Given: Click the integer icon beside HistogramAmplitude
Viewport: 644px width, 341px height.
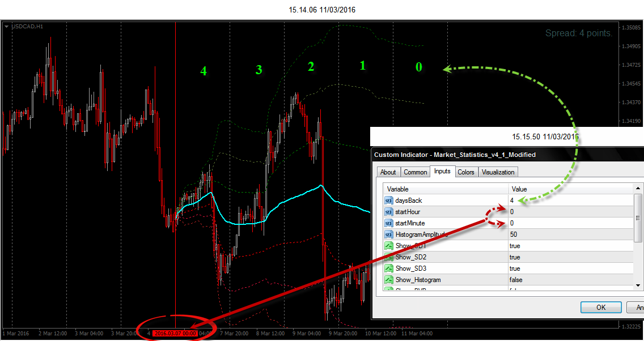Looking at the screenshot, I should coord(388,235).
